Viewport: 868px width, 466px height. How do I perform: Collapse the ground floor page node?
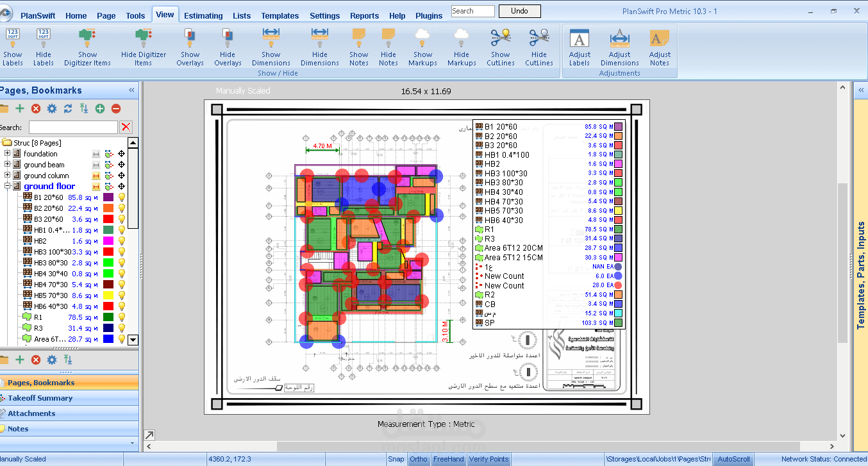[8, 187]
